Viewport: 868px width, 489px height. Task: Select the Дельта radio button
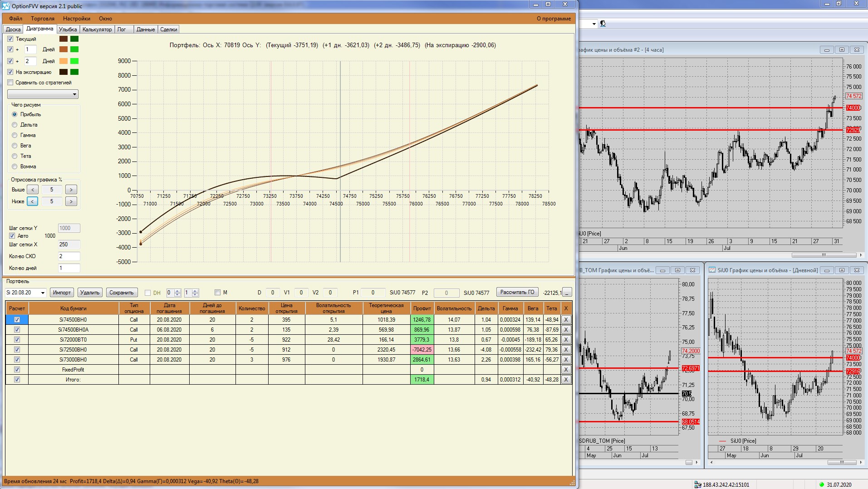tap(15, 125)
